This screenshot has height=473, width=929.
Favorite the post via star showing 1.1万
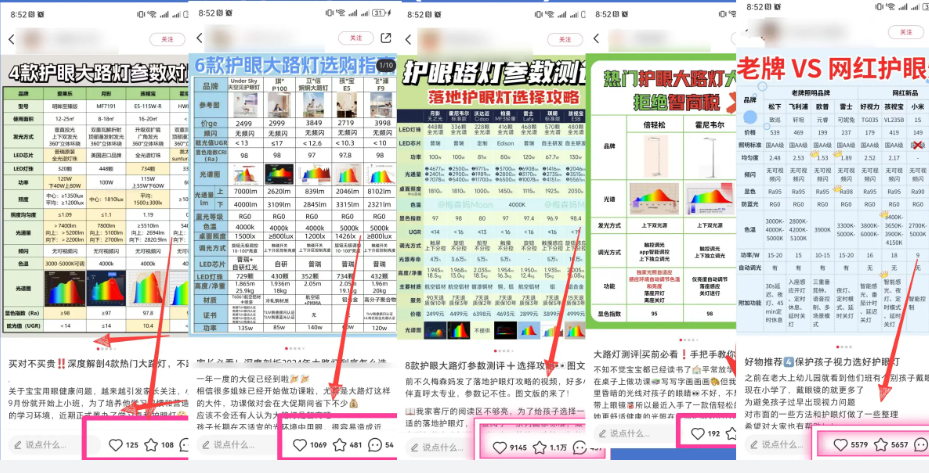[539, 448]
